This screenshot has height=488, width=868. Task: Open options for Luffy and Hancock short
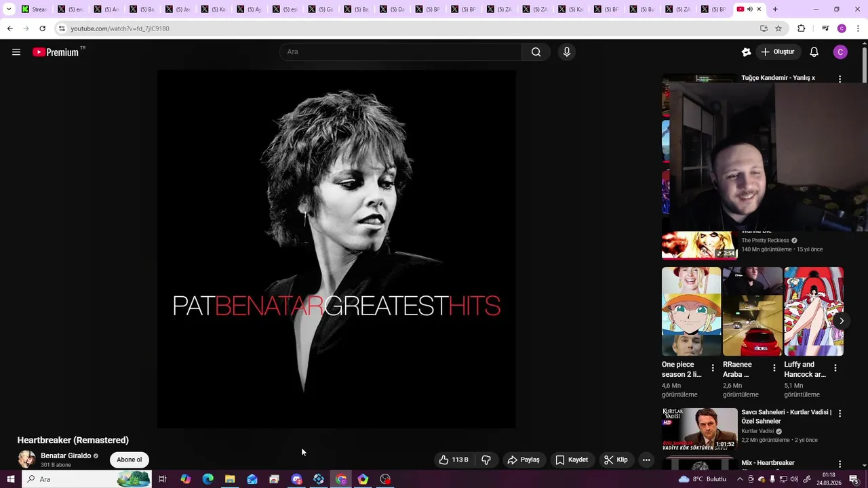[x=835, y=368]
